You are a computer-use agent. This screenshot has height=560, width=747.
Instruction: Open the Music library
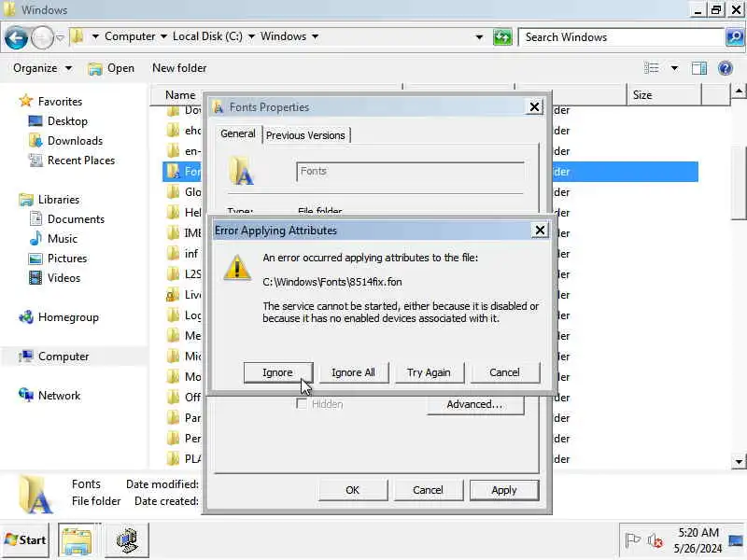pyautogui.click(x=63, y=239)
